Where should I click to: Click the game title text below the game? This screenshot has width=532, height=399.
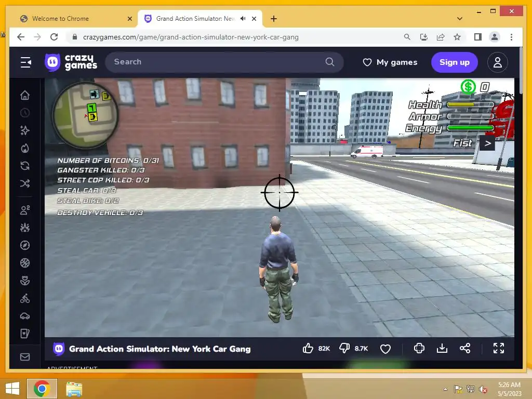coord(160,349)
